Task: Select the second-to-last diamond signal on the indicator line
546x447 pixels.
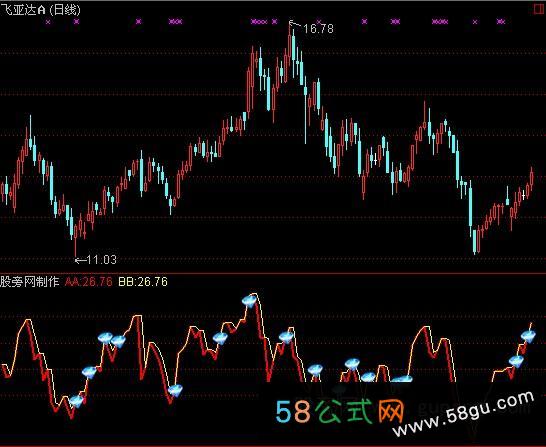Action: 516,361
